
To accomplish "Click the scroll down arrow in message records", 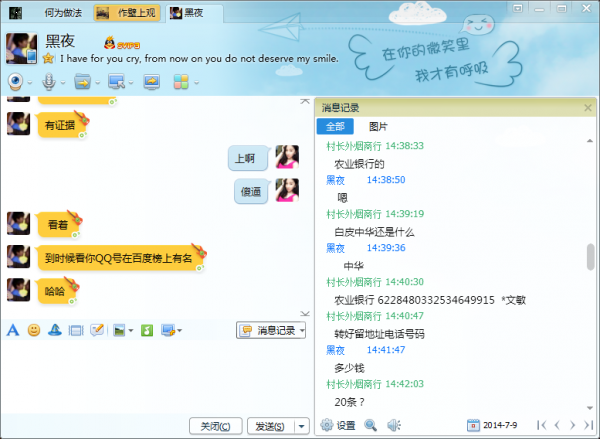I will [590, 408].
